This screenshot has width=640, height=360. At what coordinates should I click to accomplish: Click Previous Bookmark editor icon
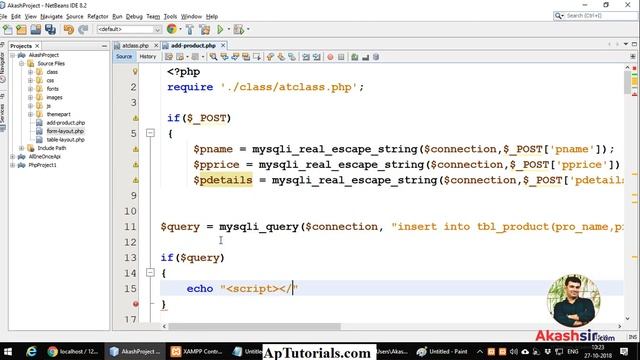(270, 57)
